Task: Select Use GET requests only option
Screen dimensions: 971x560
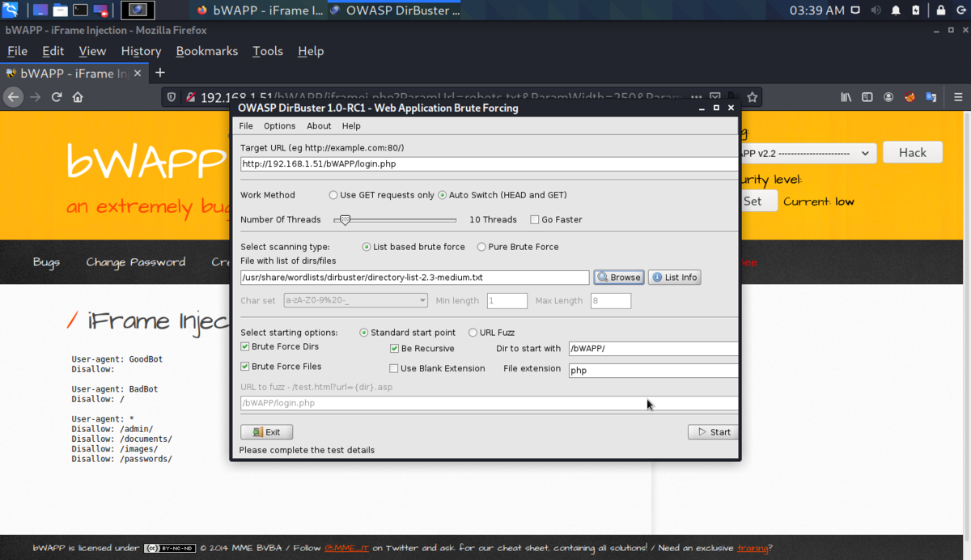Action: click(333, 195)
